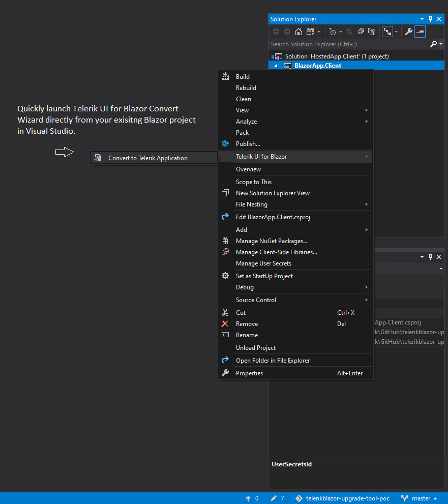Open the File Nesting submenu
448x504 pixels.
pyautogui.click(x=295, y=204)
